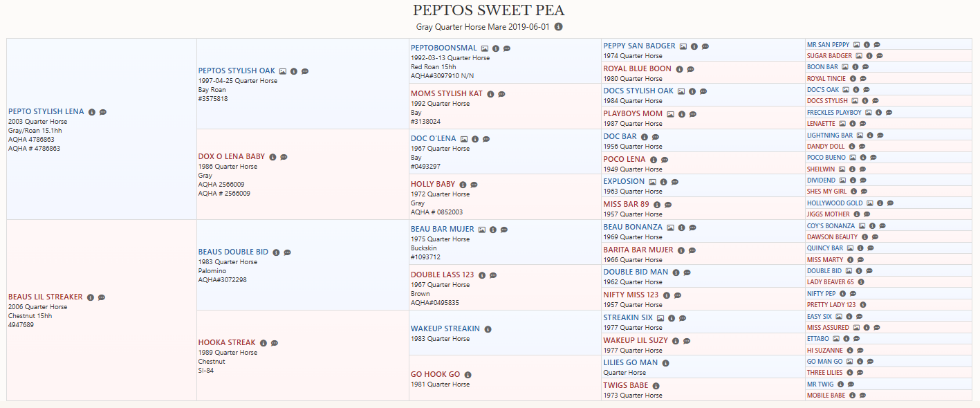This screenshot has width=980, height=408.
Task: Open DOC O'LENA horse page
Action: pyautogui.click(x=434, y=138)
